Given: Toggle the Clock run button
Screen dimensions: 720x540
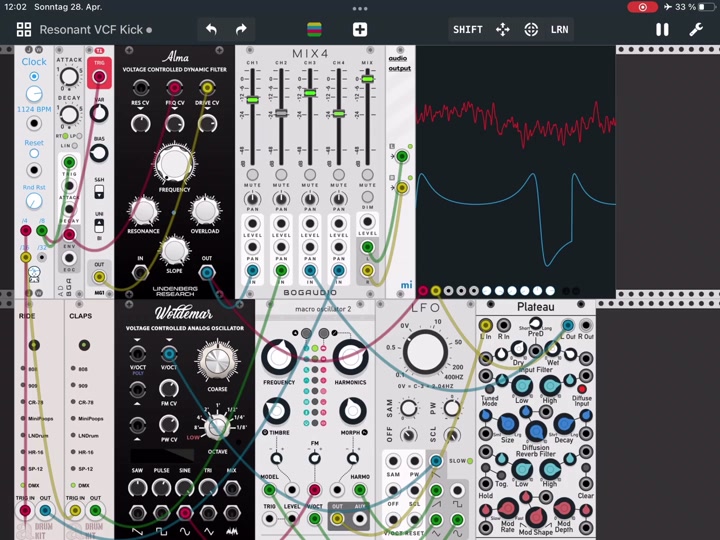Looking at the screenshot, I should [x=34, y=76].
